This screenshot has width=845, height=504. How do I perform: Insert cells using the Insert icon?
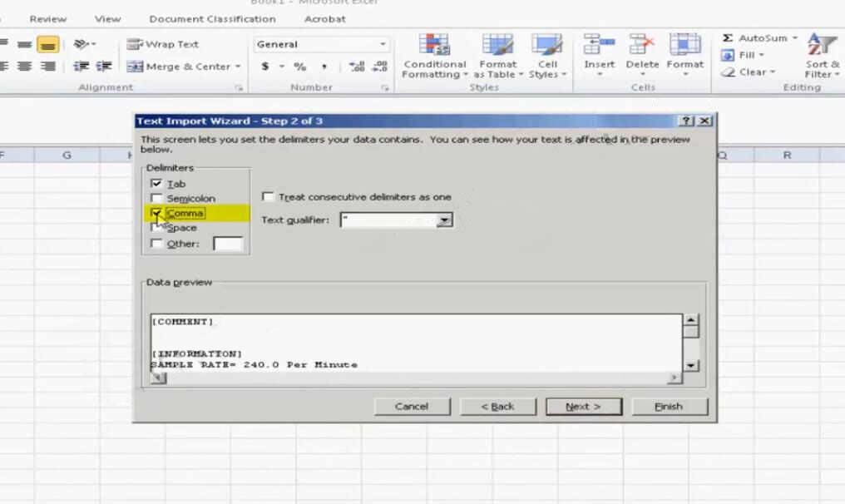pyautogui.click(x=599, y=44)
